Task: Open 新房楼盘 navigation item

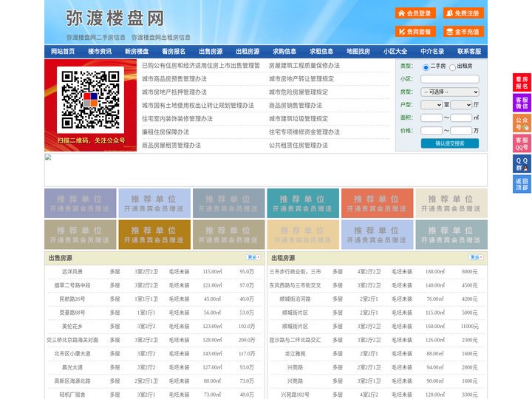Action: click(x=137, y=52)
